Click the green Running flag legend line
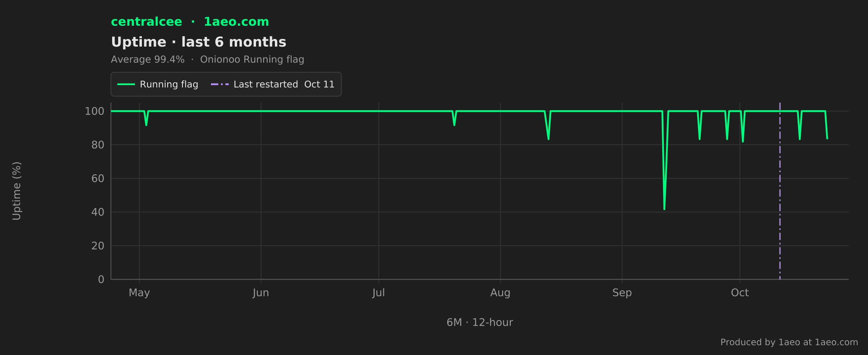868x355 pixels. point(126,84)
